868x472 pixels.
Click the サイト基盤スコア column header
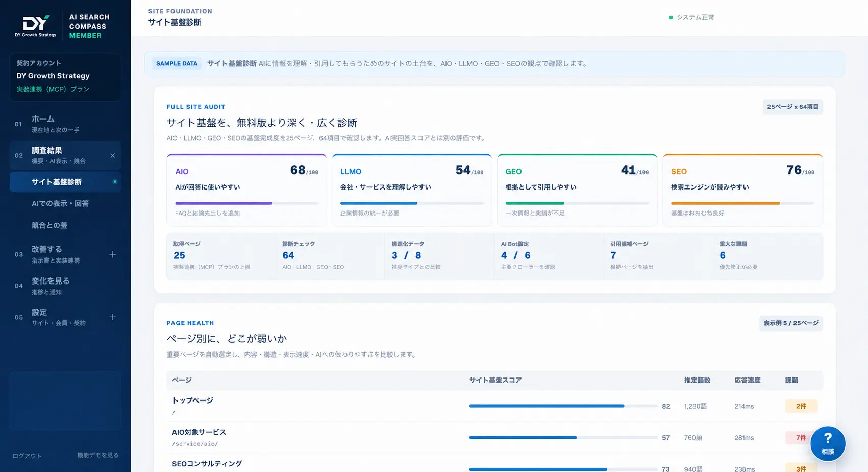click(x=495, y=380)
